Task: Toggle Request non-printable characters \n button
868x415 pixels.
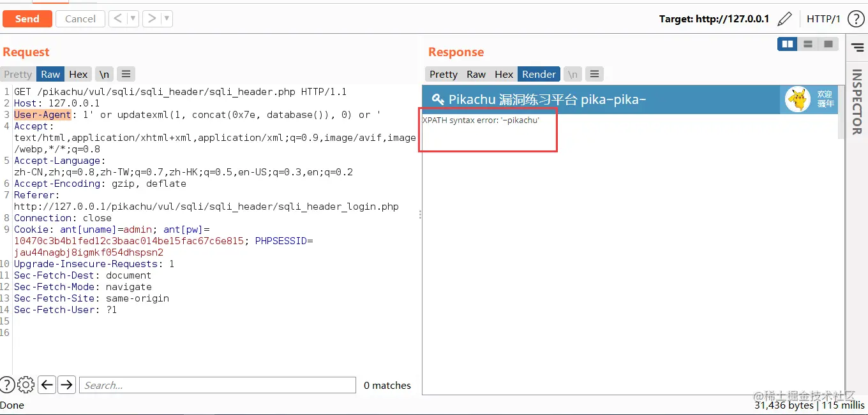Action: coord(104,74)
